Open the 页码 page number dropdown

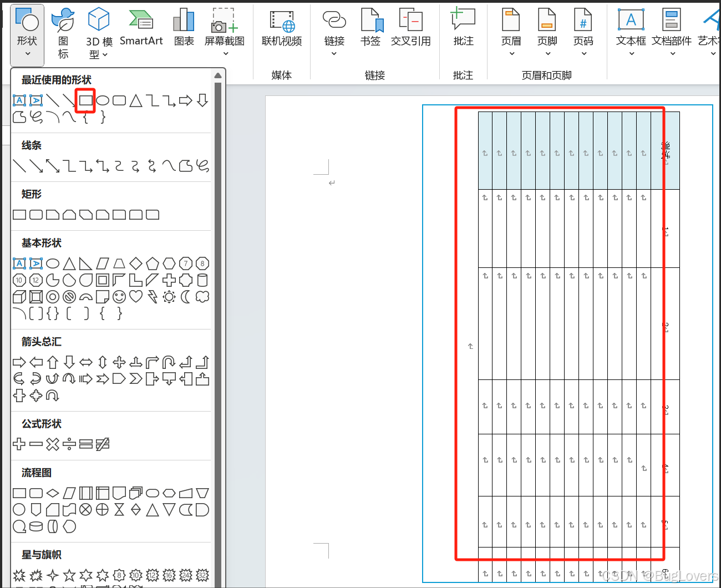(x=583, y=32)
